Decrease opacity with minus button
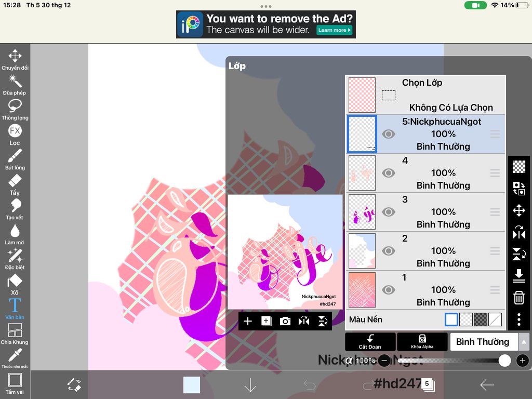This screenshot has width=532, height=399. pos(384,361)
